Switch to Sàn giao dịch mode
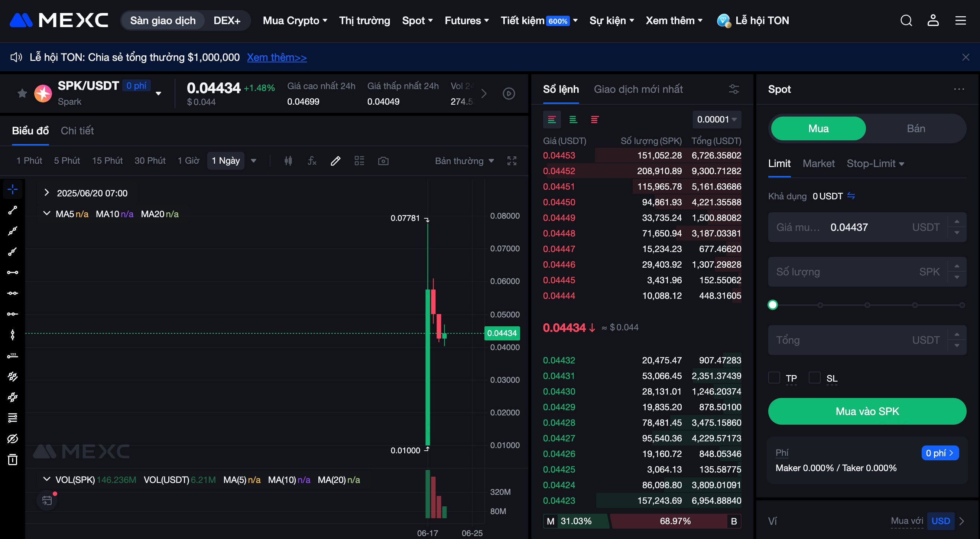The width and height of the screenshot is (980, 539). 163,20
